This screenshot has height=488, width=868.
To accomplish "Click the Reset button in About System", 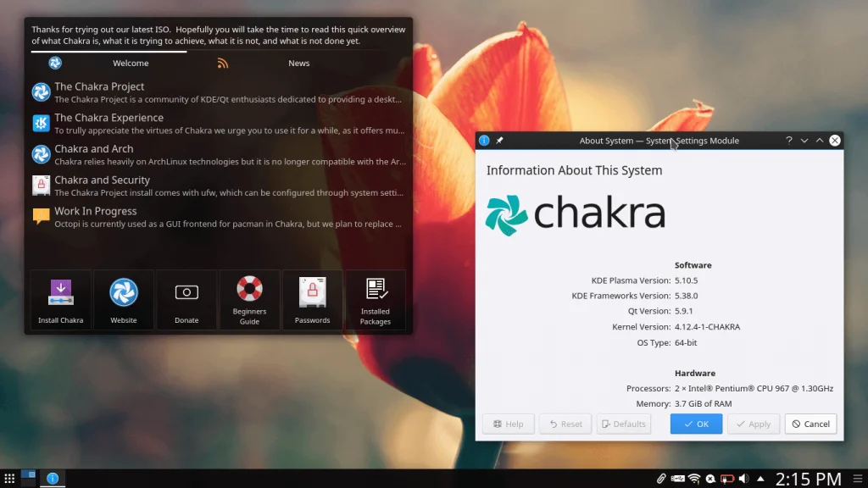I will pos(565,424).
